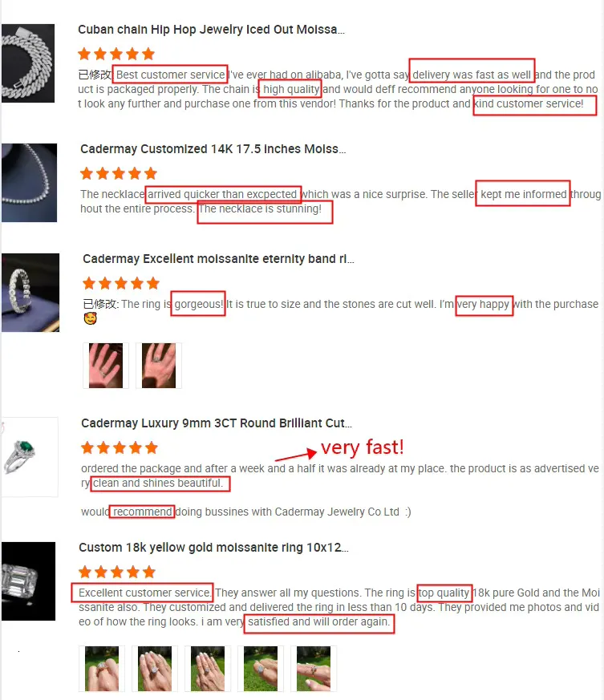Screen dimensions: 604x700
Task: View third review photo of the gold ring
Action: tap(208, 668)
